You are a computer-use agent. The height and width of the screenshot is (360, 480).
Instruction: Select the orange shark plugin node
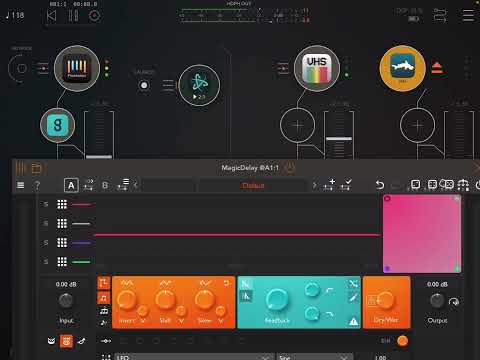coord(403,68)
